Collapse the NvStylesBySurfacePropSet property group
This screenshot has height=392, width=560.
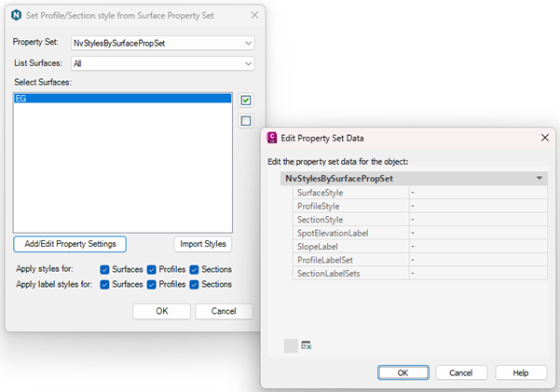(540, 178)
